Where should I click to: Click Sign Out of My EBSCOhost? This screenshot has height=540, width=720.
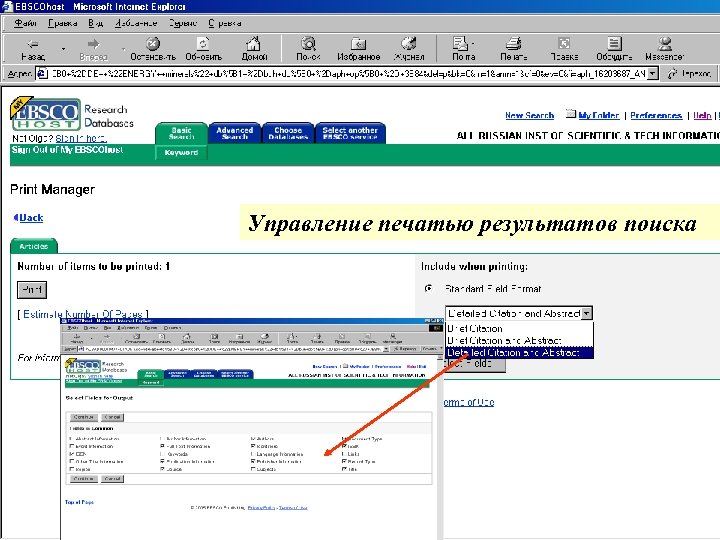point(68,150)
